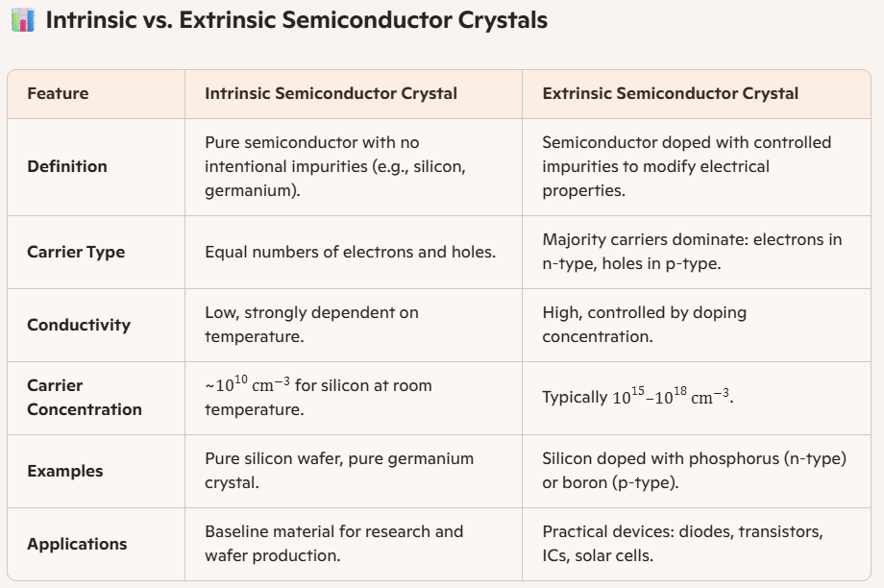Click the Intrinsic vs. Extrinsic Semiconductor Crystals heading
884x588 pixels.
[296, 20]
